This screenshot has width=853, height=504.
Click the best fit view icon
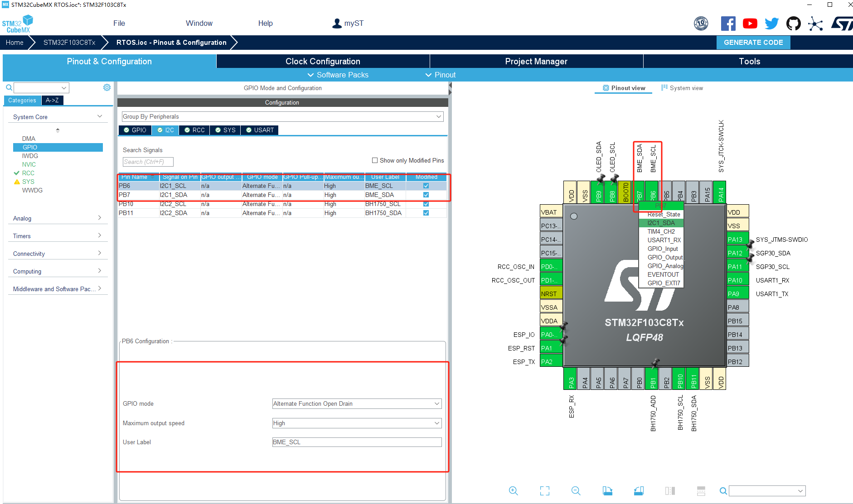coord(544,490)
